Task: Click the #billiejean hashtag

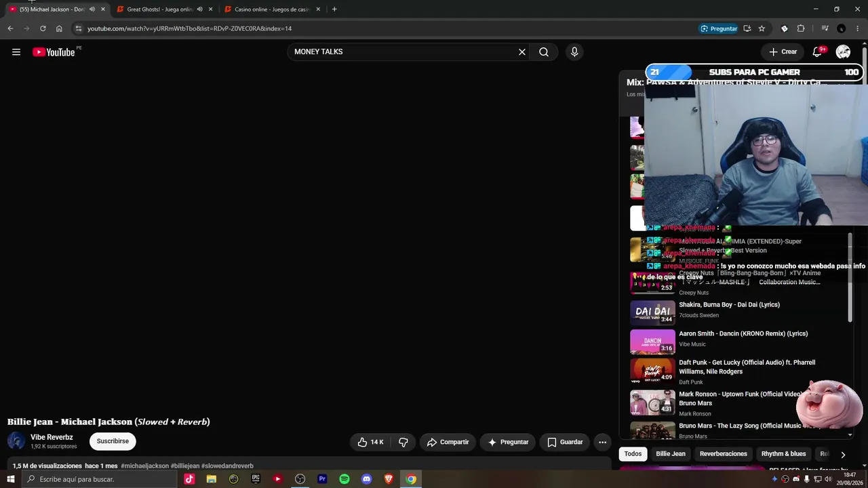Action: (x=185, y=466)
